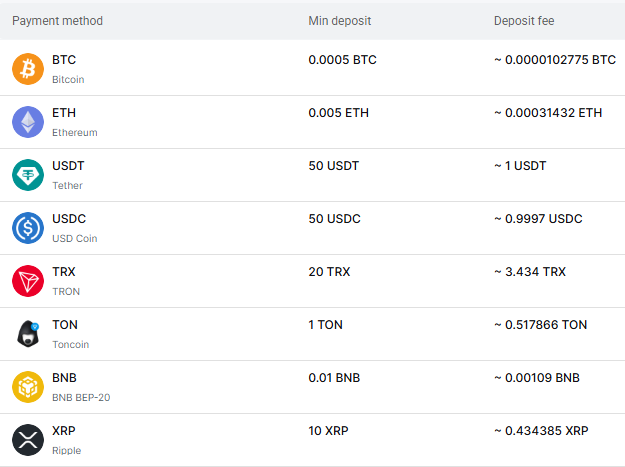Select the ETH payment method label
The width and height of the screenshot is (625, 467).
[64, 113]
